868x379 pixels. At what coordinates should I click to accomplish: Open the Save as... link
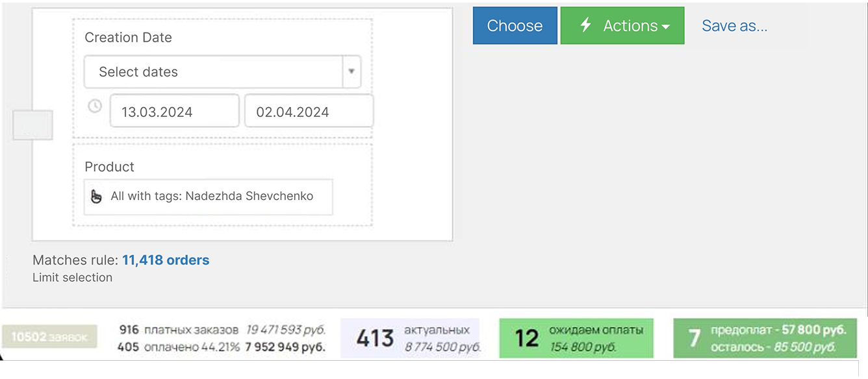coord(734,26)
